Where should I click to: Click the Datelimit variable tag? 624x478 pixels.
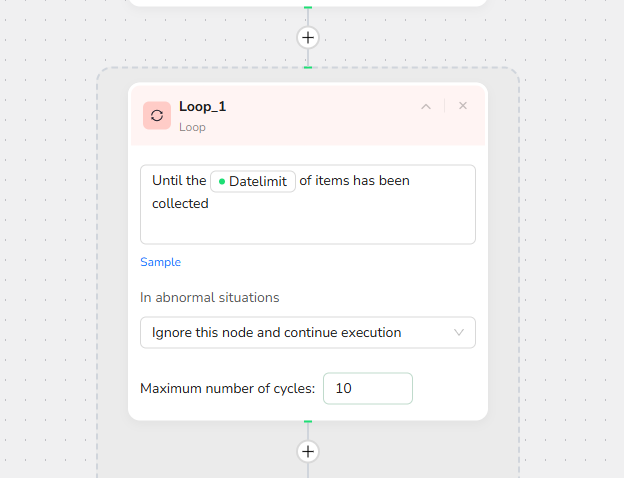coord(253,181)
